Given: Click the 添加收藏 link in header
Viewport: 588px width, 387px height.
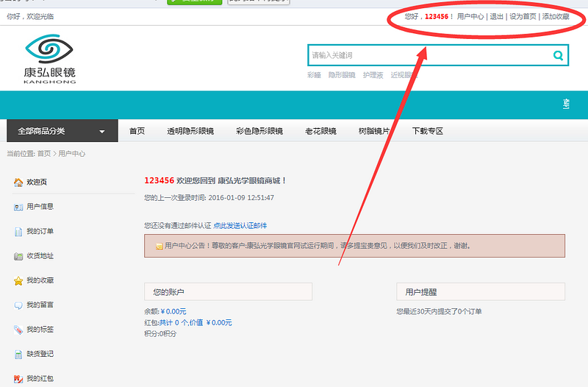Looking at the screenshot, I should coord(556,16).
